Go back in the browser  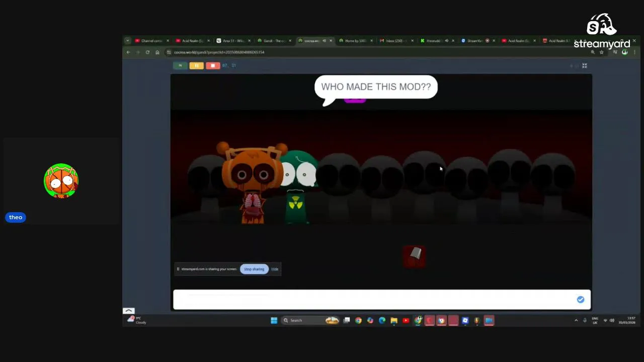[x=128, y=52]
